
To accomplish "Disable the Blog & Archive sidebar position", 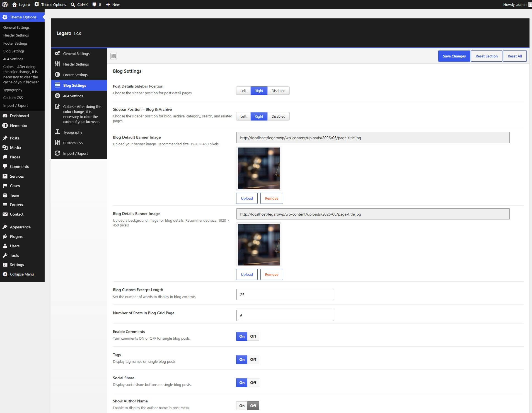I will [x=278, y=116].
